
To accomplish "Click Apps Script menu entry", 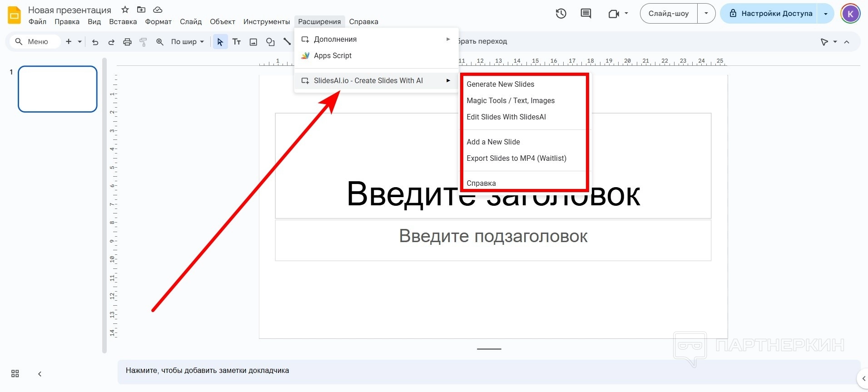I will [x=332, y=55].
